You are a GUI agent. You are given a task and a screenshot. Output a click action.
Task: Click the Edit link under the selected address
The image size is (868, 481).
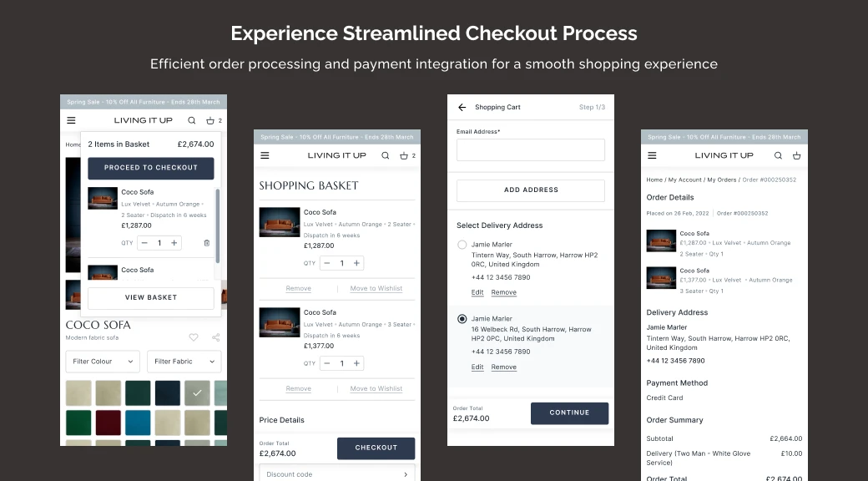pyautogui.click(x=477, y=367)
